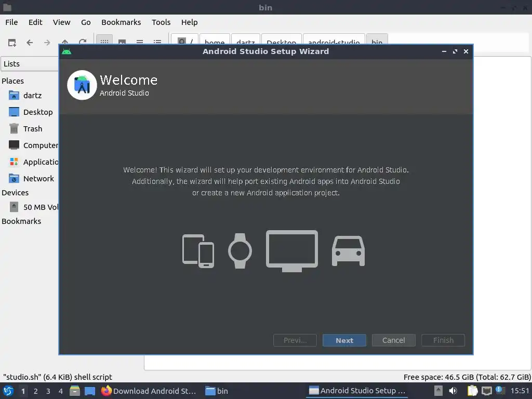Switch to workspace 2 in taskbar
The image size is (532, 399).
coord(36,391)
